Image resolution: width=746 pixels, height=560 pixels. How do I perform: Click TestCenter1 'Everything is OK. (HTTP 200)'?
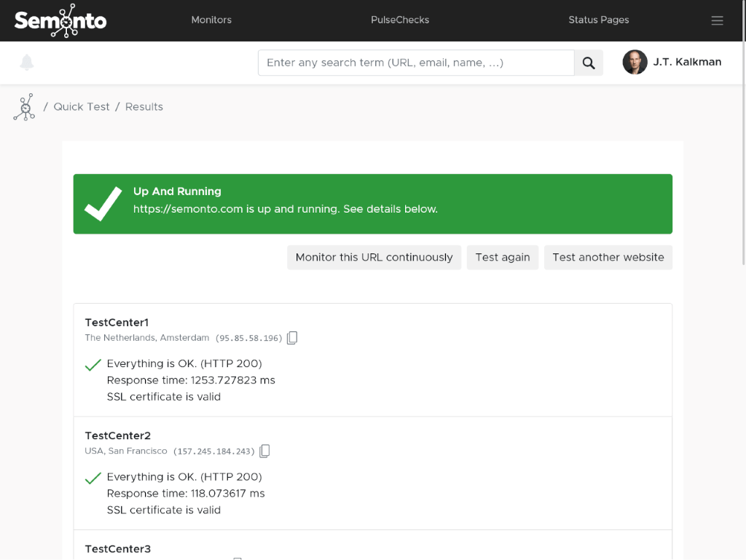coord(184,363)
